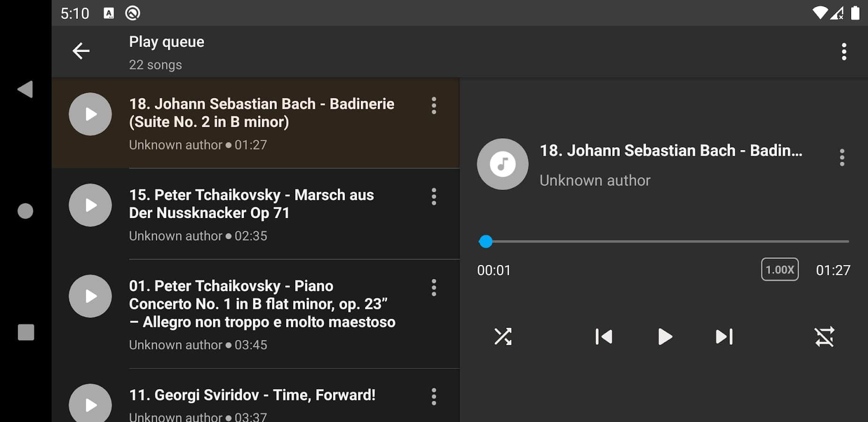Image resolution: width=868 pixels, height=422 pixels.
Task: Play Tchaikovsky Marsch aus Der Nussknacker
Action: point(90,205)
